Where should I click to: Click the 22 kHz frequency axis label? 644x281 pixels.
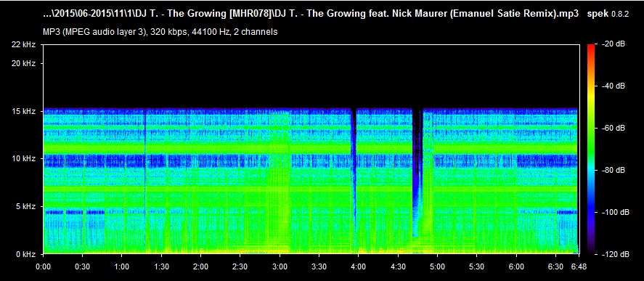[27, 44]
